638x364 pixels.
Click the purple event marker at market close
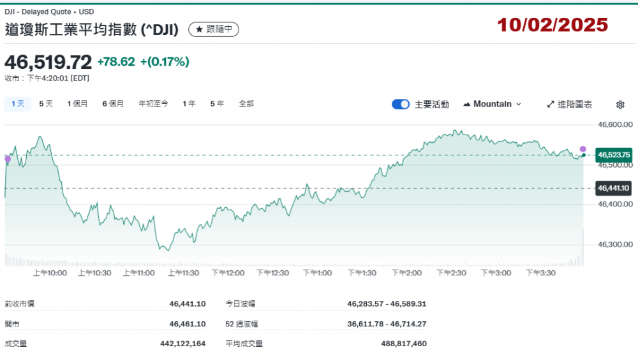tap(582, 149)
